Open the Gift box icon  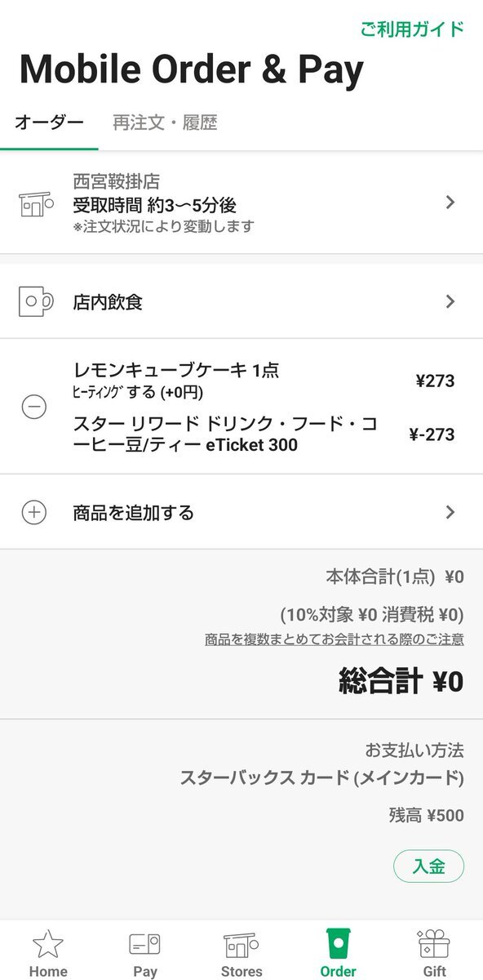tap(435, 943)
